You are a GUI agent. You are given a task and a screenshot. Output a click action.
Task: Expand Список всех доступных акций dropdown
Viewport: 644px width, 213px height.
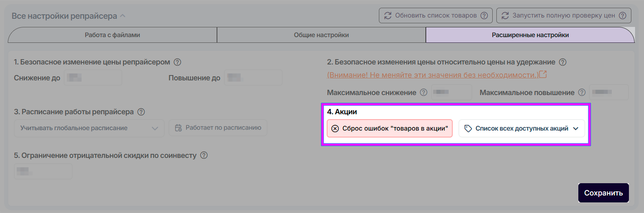click(x=522, y=129)
